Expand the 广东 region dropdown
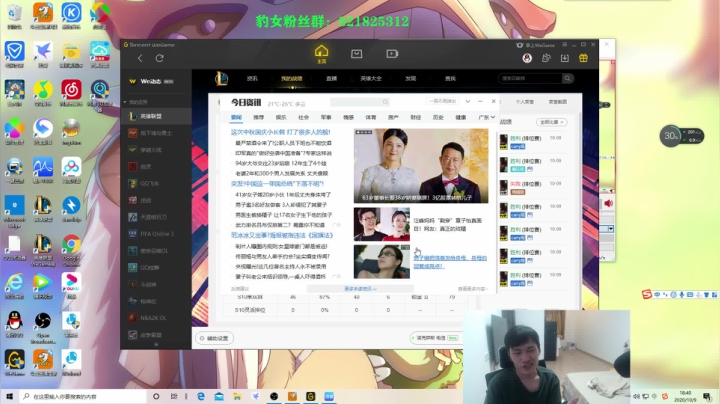The image size is (720, 404). click(x=486, y=118)
